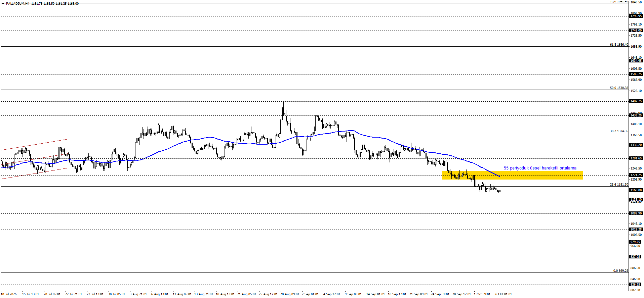Viewport: 644px width, 298px height.
Task: Click the 1082.90 price level tag
Action: (x=636, y=213)
